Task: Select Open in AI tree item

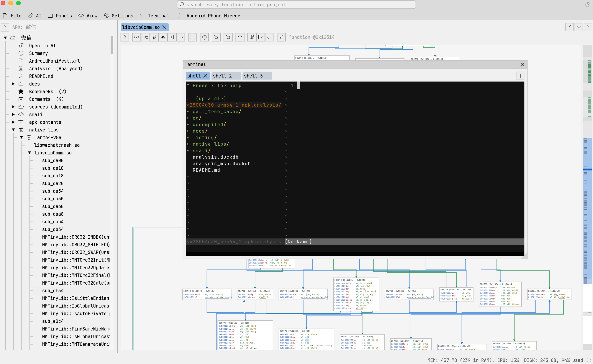Action: [x=42, y=46]
